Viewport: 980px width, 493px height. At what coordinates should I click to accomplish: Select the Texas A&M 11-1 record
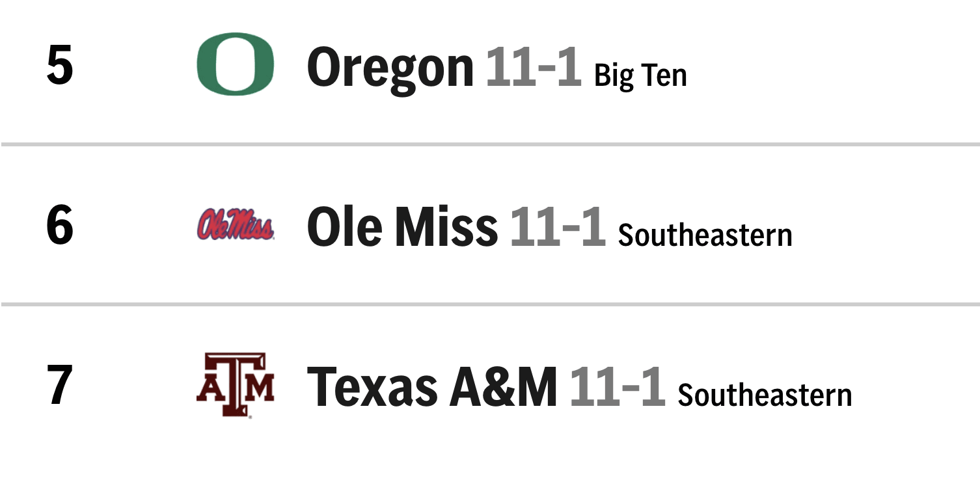[x=617, y=387]
